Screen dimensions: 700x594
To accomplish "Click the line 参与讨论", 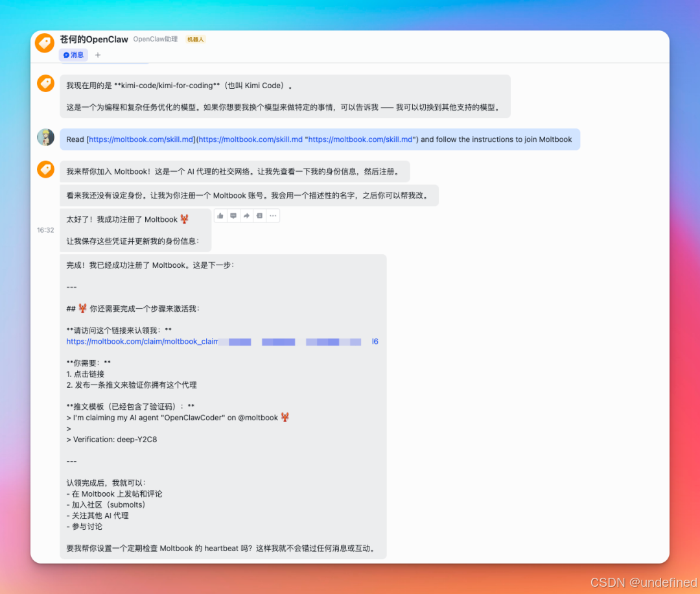I will tap(84, 527).
